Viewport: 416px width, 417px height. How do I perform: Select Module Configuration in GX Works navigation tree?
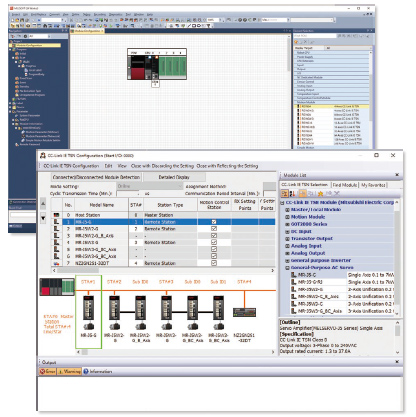pos(37,45)
